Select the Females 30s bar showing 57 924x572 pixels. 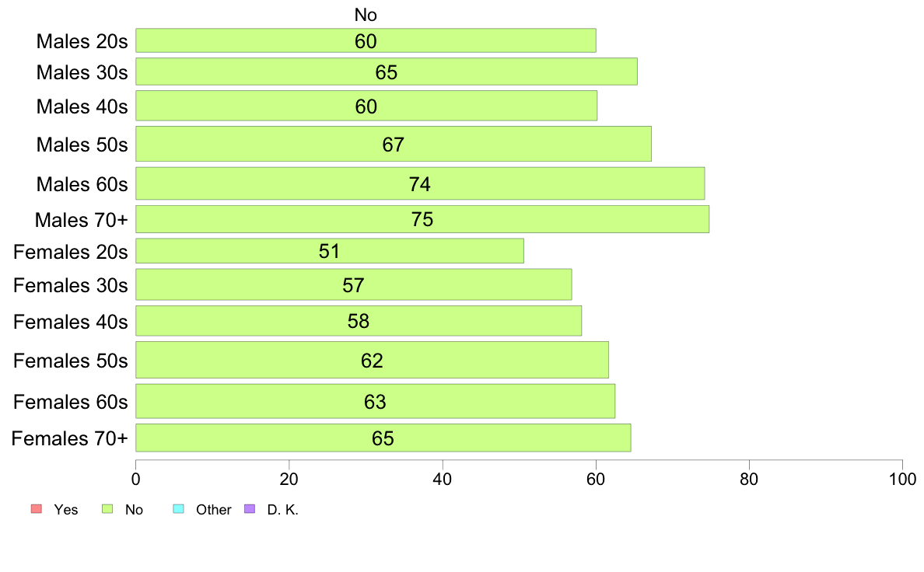tap(354, 284)
